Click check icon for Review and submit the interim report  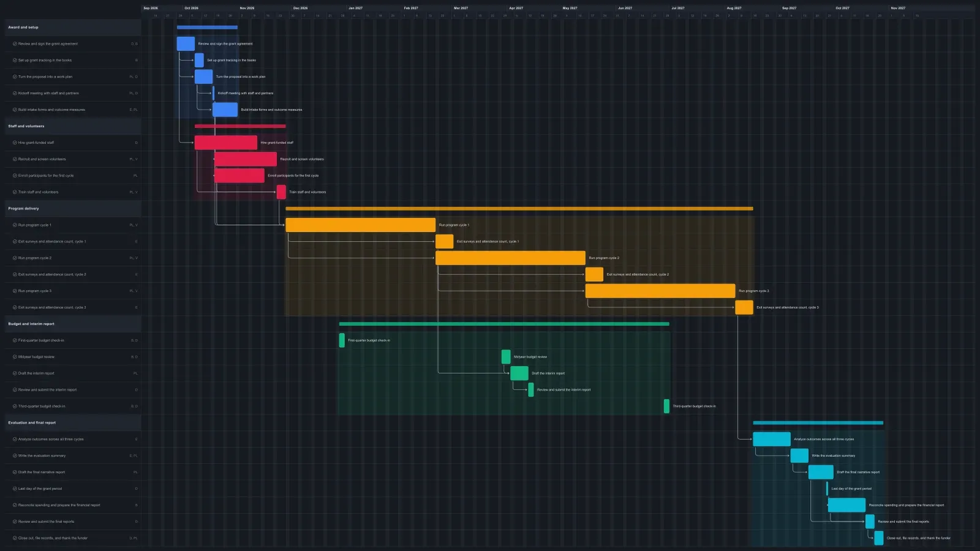coord(15,390)
